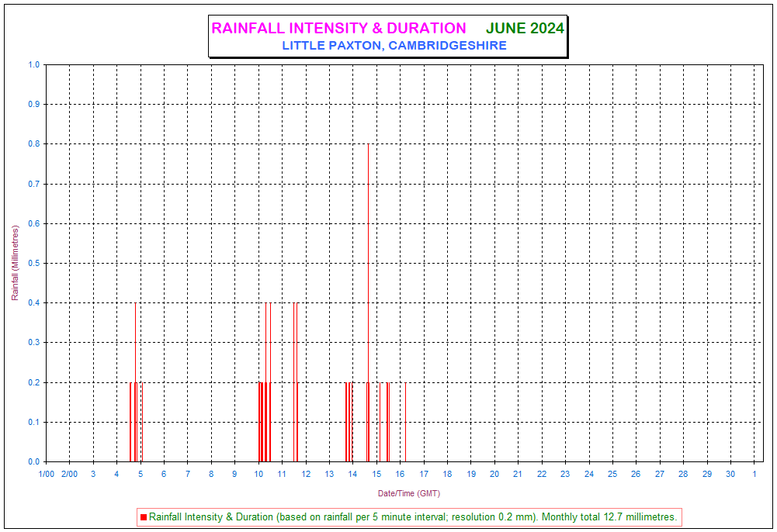Image resolution: width=777 pixels, height=532 pixels.
Task: Click the day 14 x-axis label
Action: click(352, 474)
